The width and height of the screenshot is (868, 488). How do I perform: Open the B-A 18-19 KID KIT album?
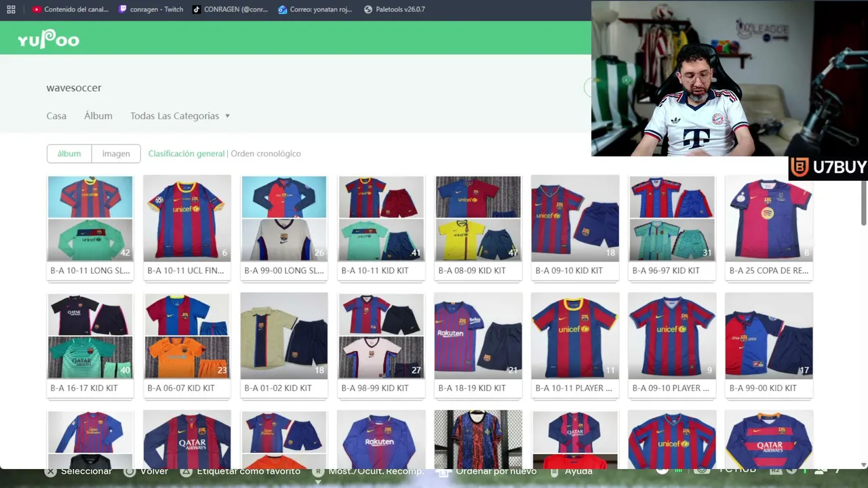point(478,345)
